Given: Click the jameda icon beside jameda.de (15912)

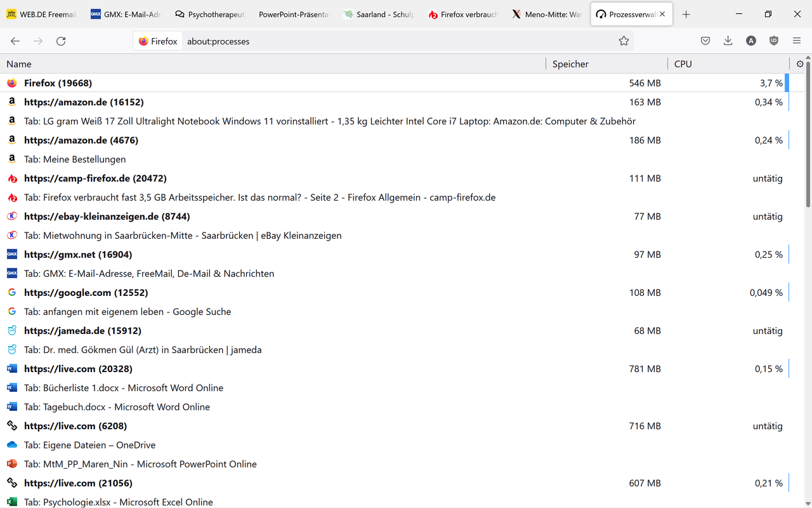Looking at the screenshot, I should coord(12,331).
